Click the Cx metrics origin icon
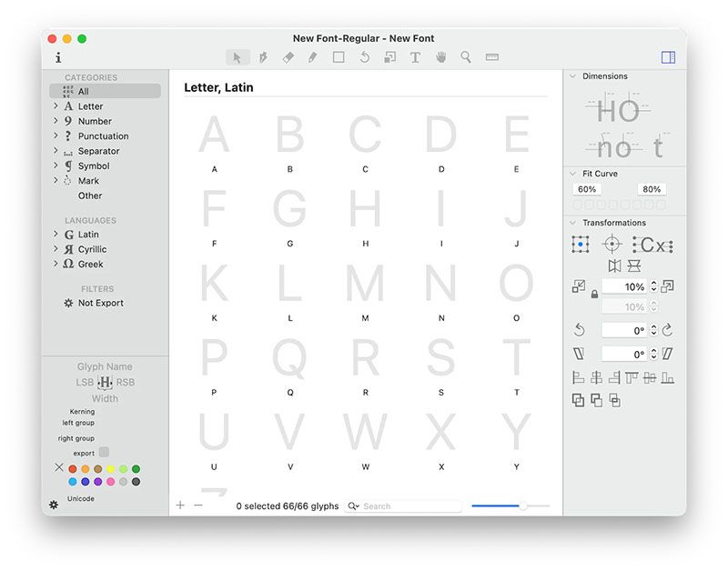Screen dimensions: 728x571 tap(652, 245)
